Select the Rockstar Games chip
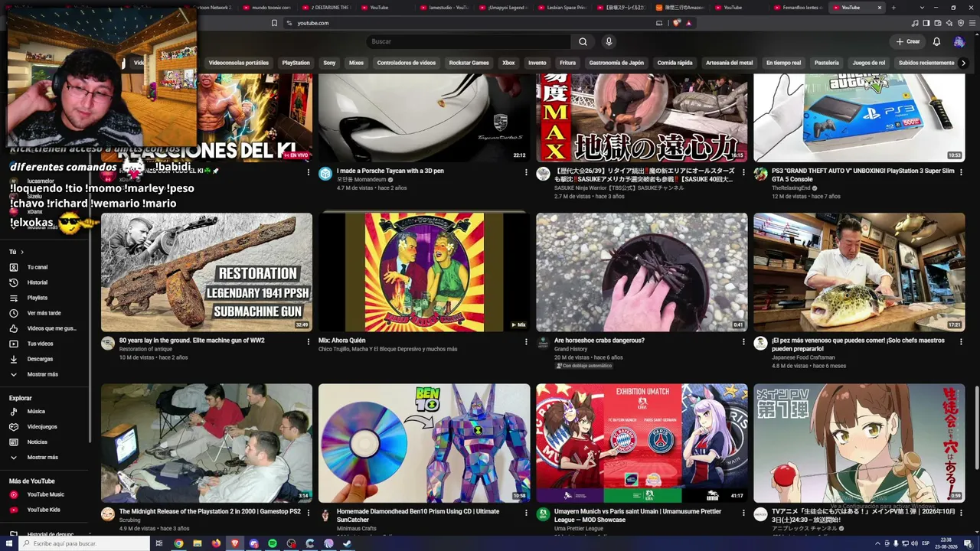This screenshot has height=551, width=980. point(469,63)
